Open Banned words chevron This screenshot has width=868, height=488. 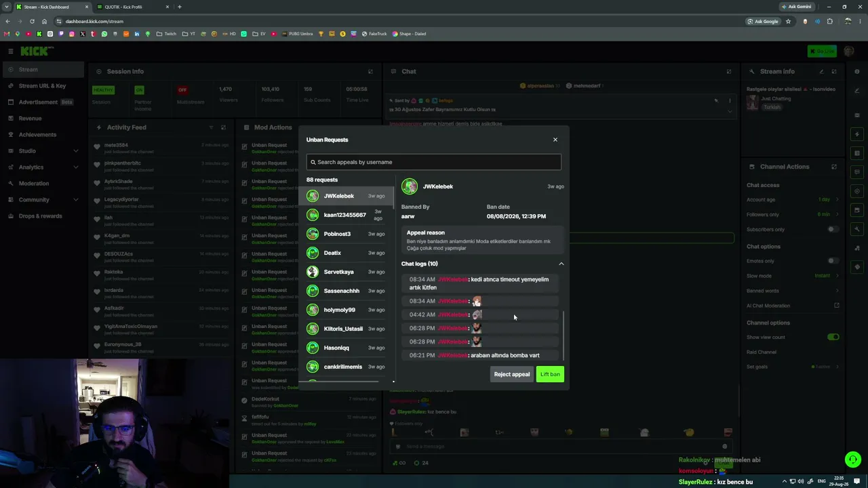837,291
